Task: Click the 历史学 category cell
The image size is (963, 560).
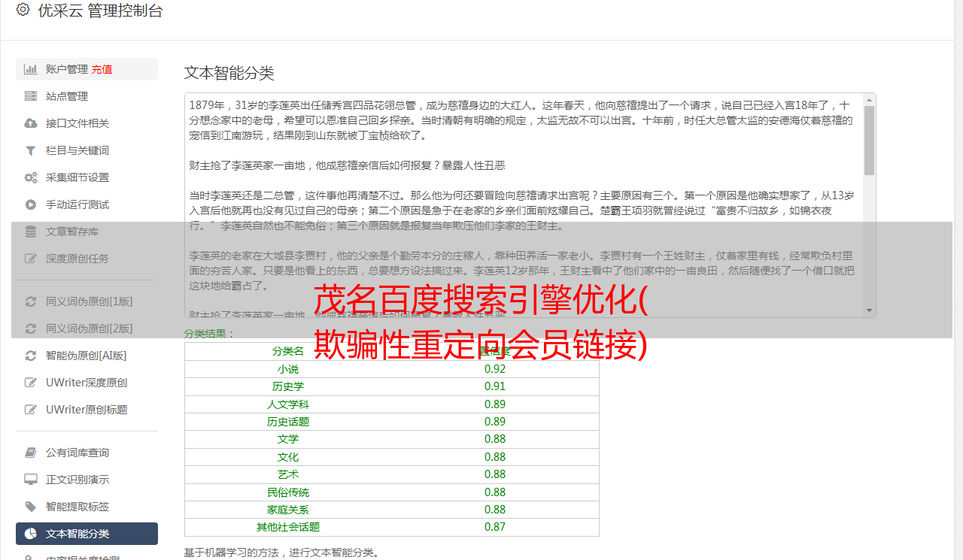Action: tap(288, 386)
